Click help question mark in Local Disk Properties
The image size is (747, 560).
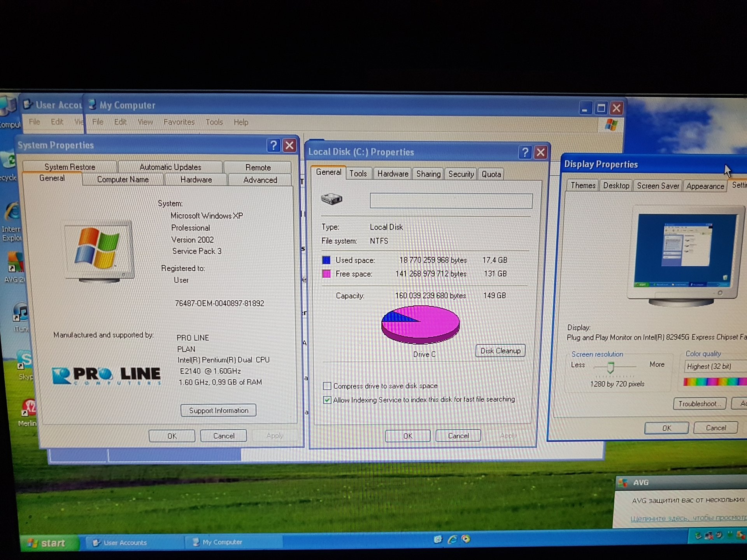click(x=525, y=152)
